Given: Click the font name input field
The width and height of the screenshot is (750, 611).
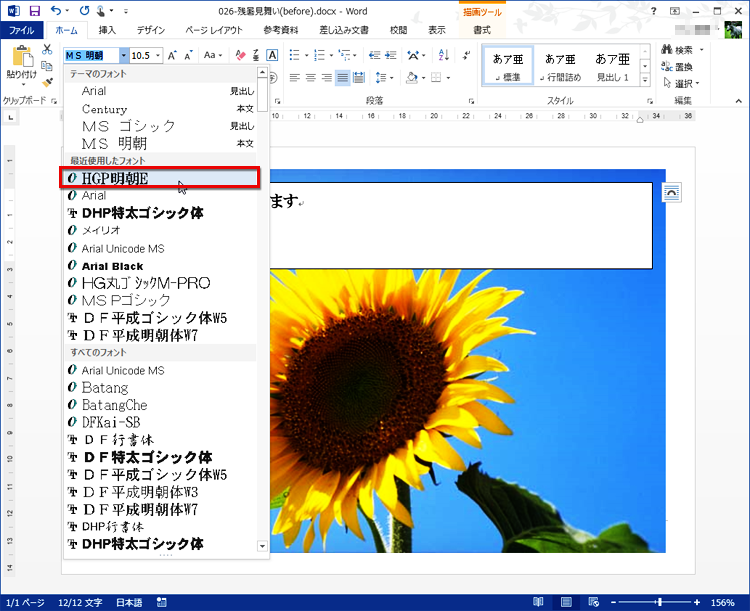Looking at the screenshot, I should click(x=91, y=56).
